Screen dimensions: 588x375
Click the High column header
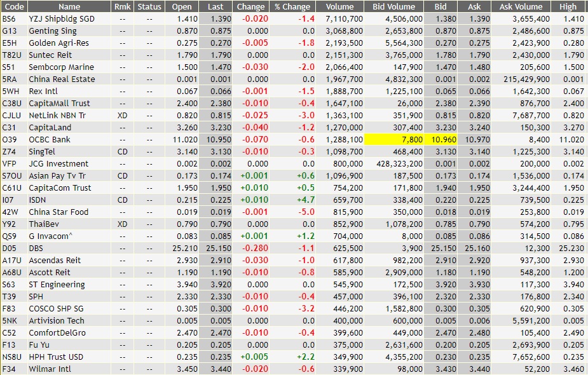coord(568,6)
